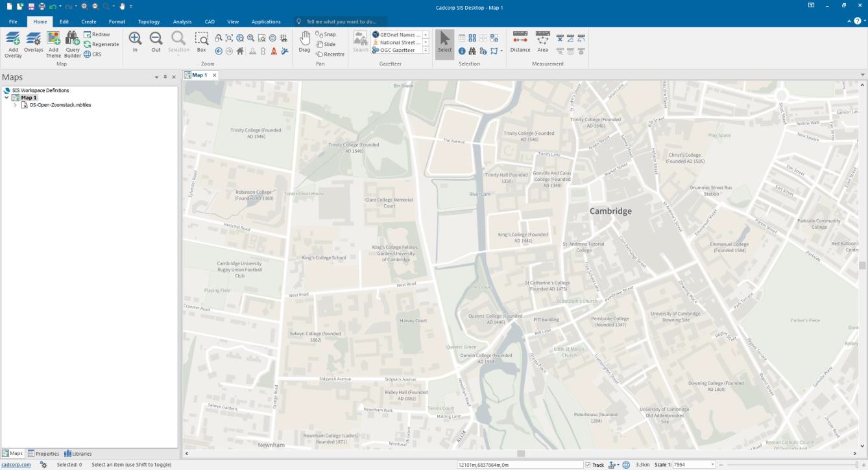Image resolution: width=868 pixels, height=470 pixels.
Task: Click the Tell me search field
Action: pyautogui.click(x=340, y=21)
